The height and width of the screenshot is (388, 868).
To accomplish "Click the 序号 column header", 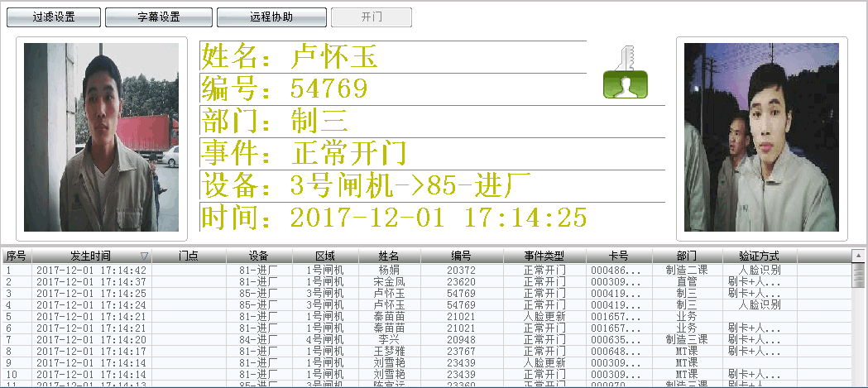I will coord(16,256).
